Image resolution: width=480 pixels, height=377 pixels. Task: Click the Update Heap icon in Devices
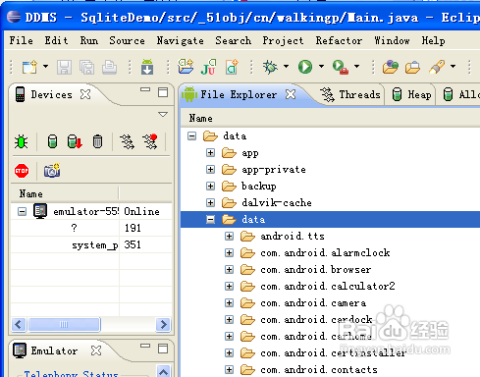(52, 141)
